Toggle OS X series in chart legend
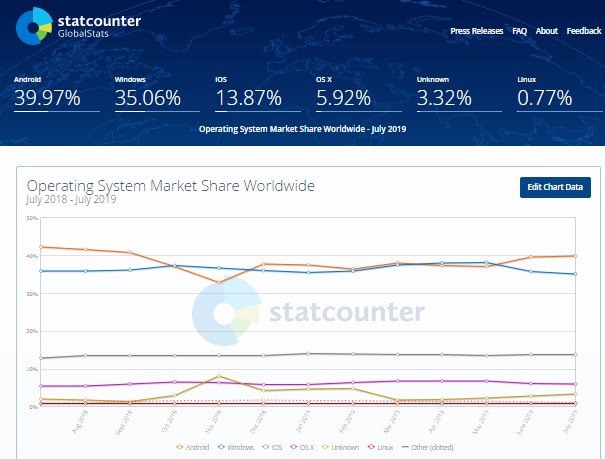The image size is (605, 459). click(x=302, y=447)
